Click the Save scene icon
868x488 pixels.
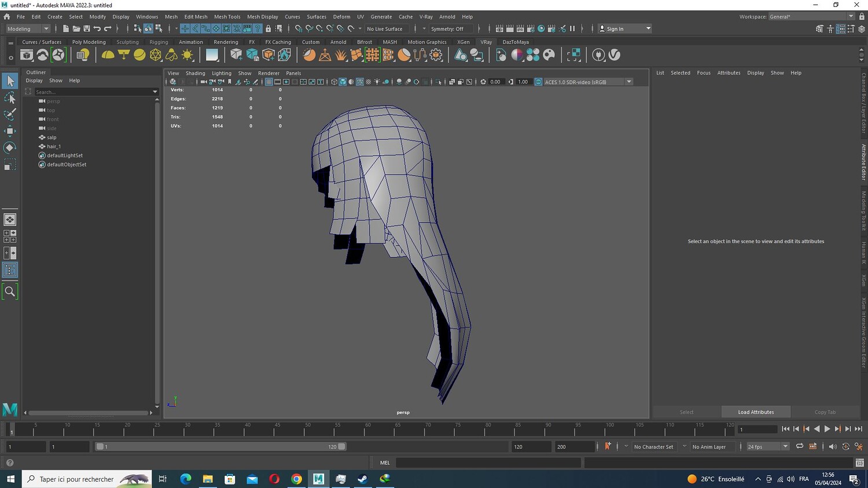[x=87, y=28]
